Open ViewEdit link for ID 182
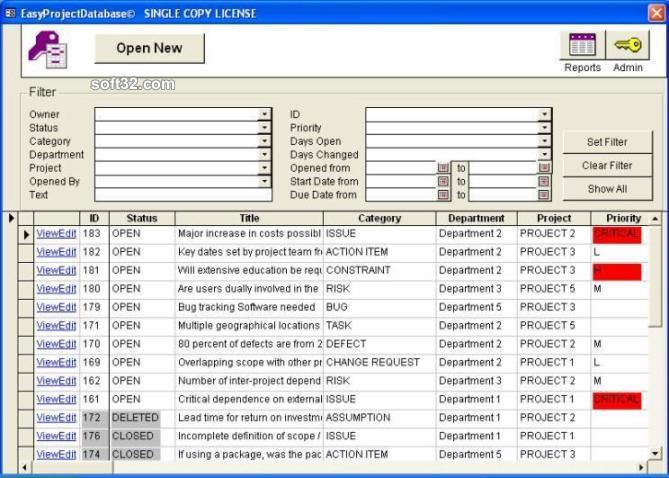The image size is (669, 478). pos(56,252)
